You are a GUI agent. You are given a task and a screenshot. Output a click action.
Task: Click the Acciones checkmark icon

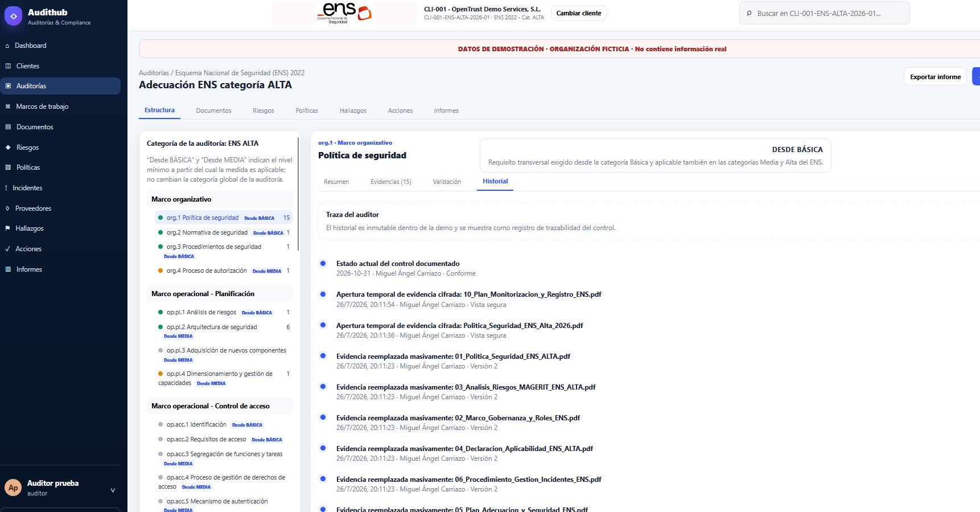click(x=7, y=249)
